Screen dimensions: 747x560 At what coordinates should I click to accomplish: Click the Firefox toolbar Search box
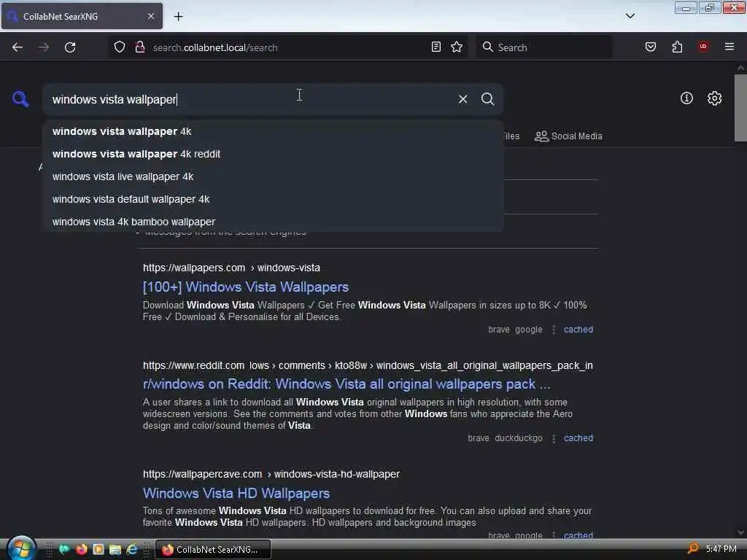(x=544, y=47)
